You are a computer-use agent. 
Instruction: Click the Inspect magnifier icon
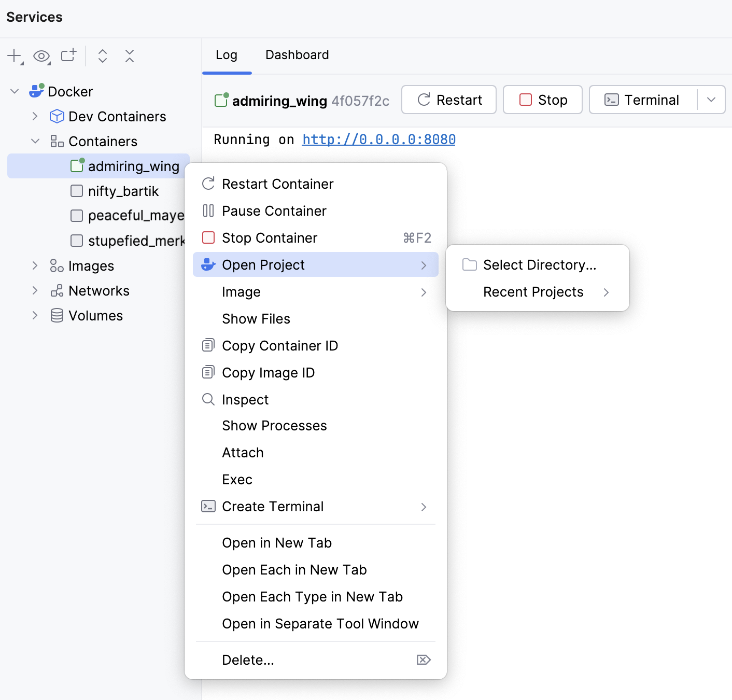[208, 399]
